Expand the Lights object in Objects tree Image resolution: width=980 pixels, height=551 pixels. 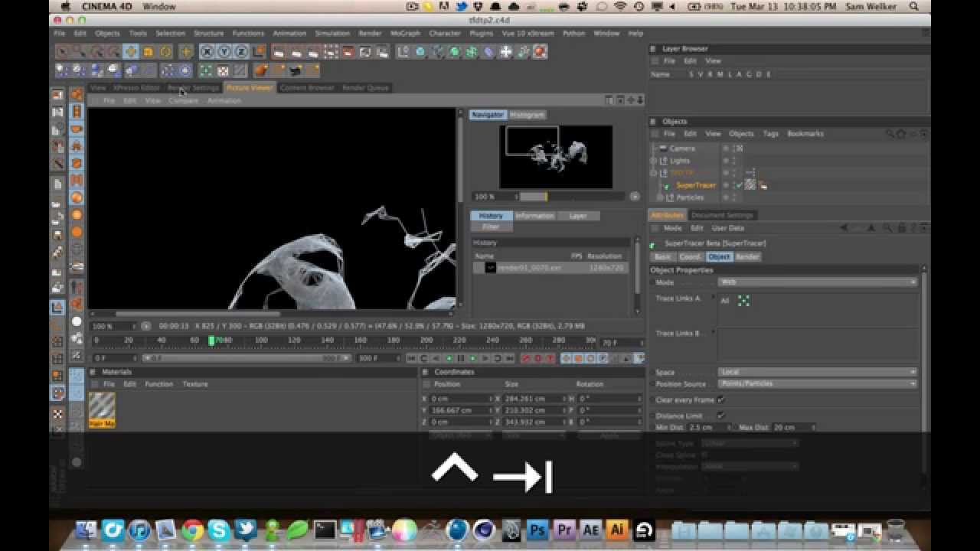(653, 161)
